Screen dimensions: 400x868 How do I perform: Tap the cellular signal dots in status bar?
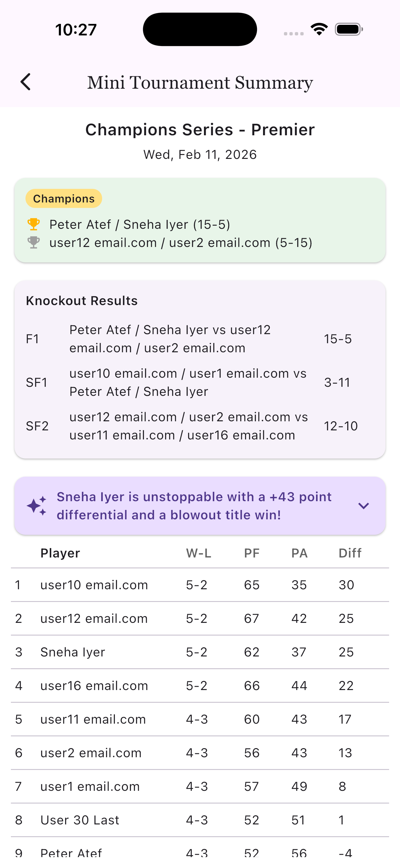pyautogui.click(x=293, y=33)
